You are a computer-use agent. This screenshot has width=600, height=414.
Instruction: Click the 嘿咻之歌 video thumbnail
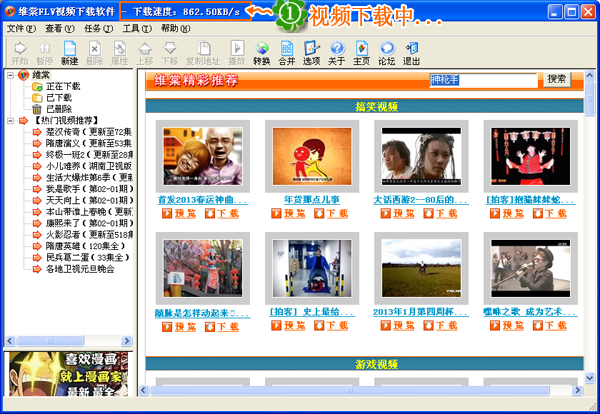(x=531, y=269)
